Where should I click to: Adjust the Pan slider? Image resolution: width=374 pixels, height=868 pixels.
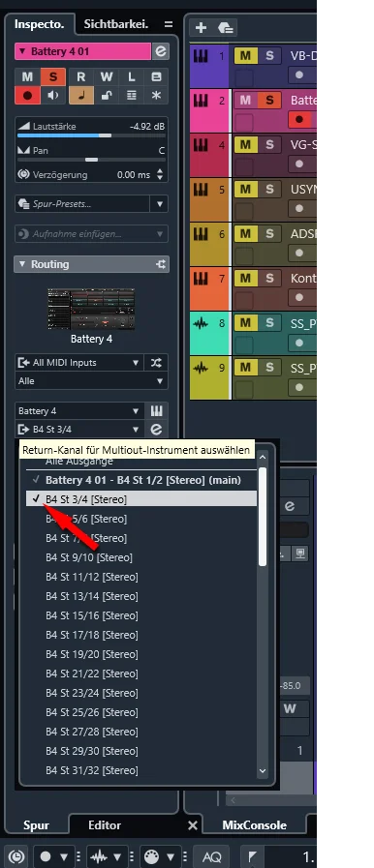pos(91,160)
